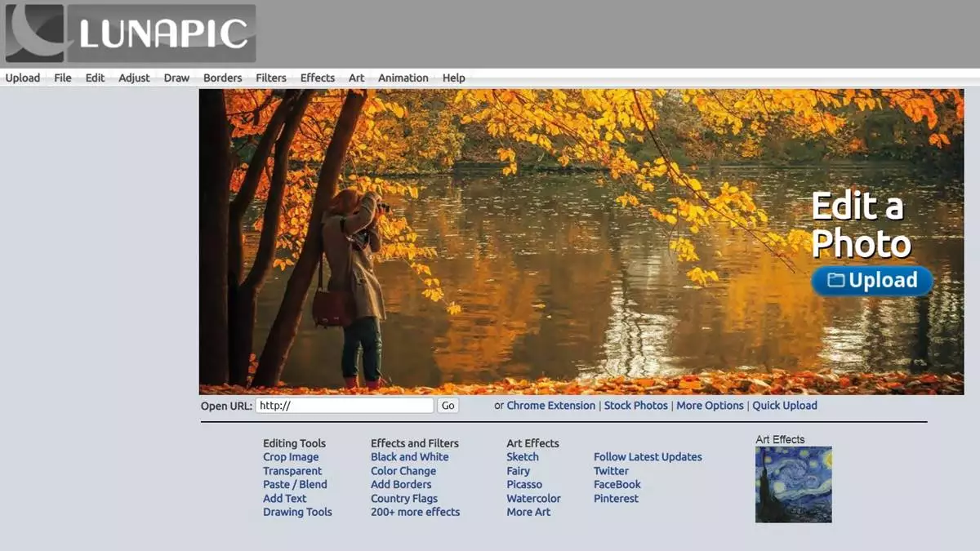980x551 pixels.
Task: Click the LunaPic logo
Action: point(130,33)
